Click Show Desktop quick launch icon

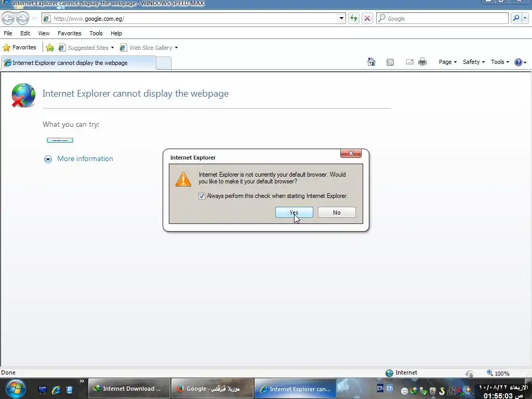pos(42,390)
